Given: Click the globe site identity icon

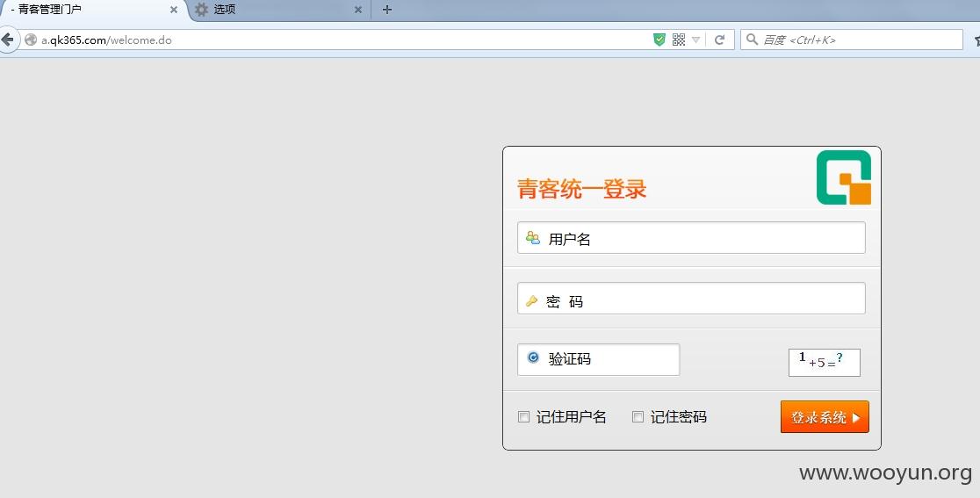Looking at the screenshot, I should 31,40.
